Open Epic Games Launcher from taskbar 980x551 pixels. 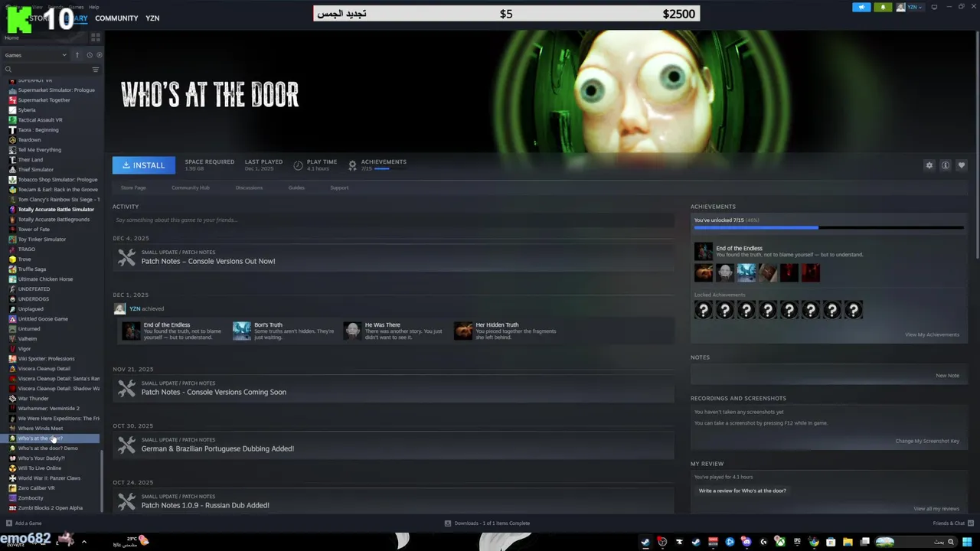[797, 542]
